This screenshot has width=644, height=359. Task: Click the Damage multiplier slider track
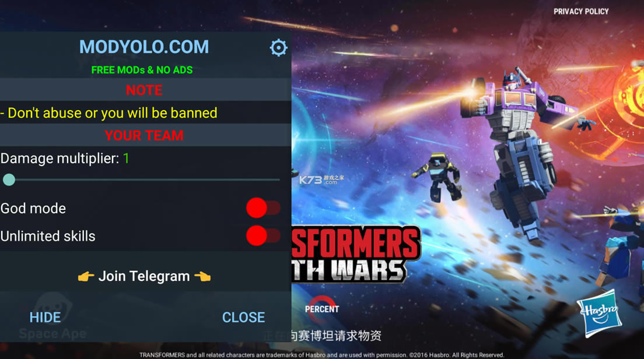click(141, 179)
